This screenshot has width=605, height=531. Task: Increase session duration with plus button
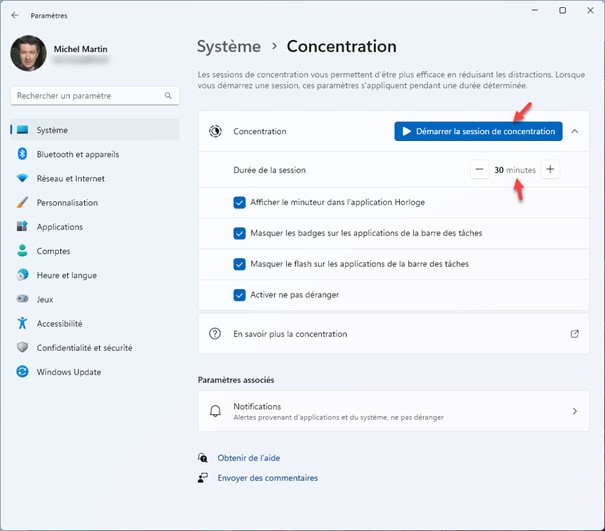click(550, 170)
